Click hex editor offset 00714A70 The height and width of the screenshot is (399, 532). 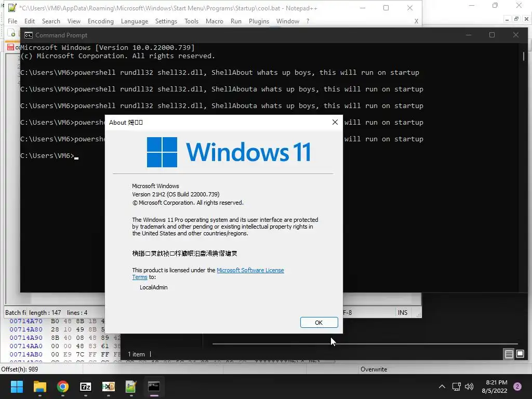[26, 321]
